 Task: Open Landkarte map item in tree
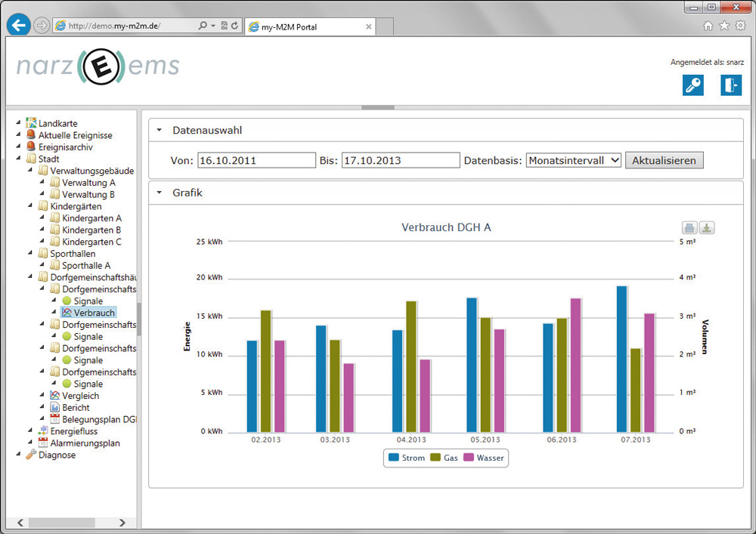coord(57,123)
